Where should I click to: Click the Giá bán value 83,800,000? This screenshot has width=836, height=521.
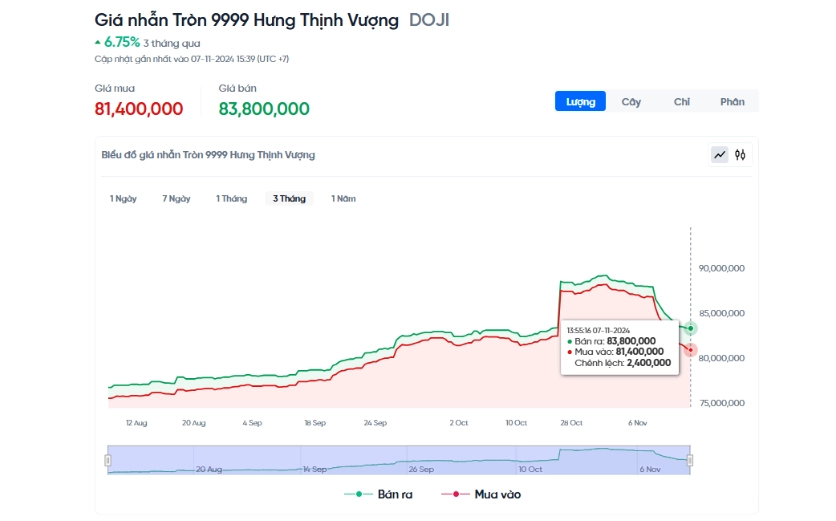click(x=264, y=109)
